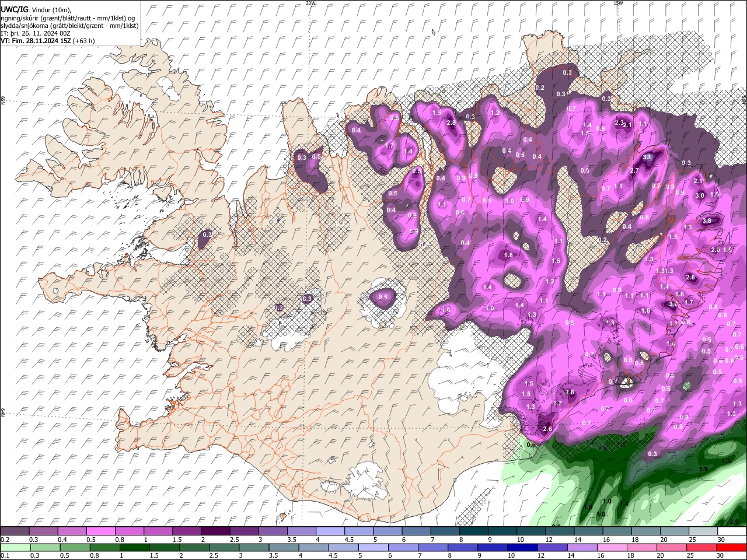Select the Vindur (10m) label

[x=51, y=10]
